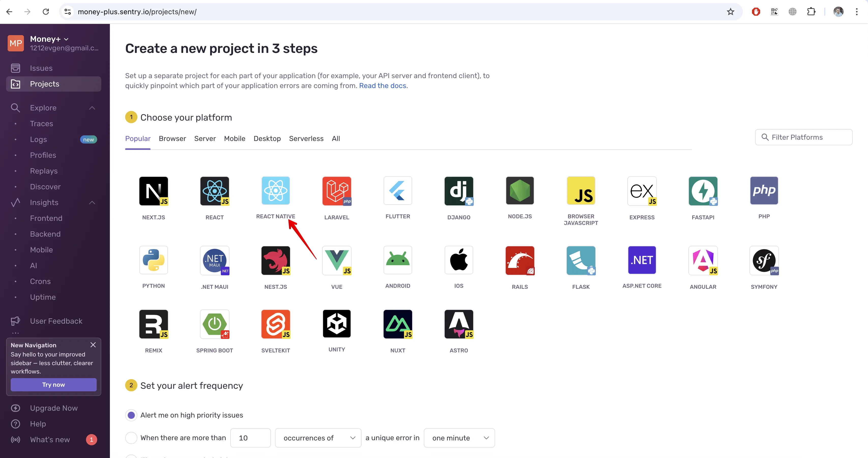This screenshot has width=868, height=458.
Task: Select 'When there are more than' radio option
Action: pyautogui.click(x=132, y=438)
